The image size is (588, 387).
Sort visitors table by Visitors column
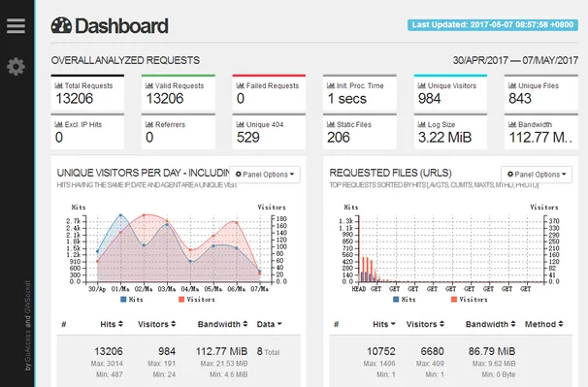[x=156, y=324]
